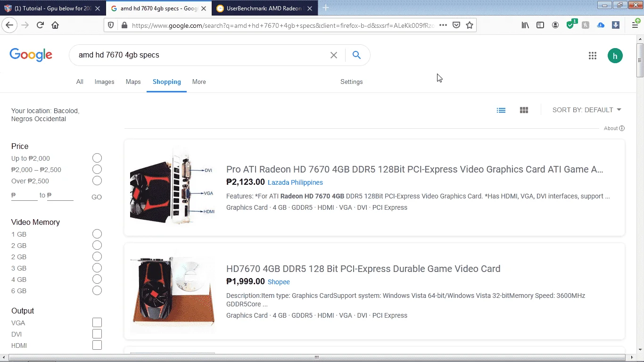Open green shield extension with badge

pyautogui.click(x=571, y=25)
